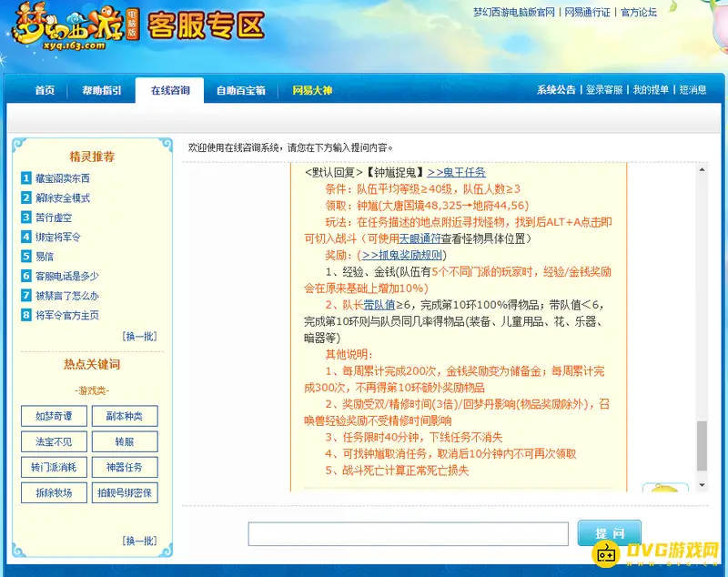
Task: Open 系统公告 link
Action: pyautogui.click(x=556, y=89)
